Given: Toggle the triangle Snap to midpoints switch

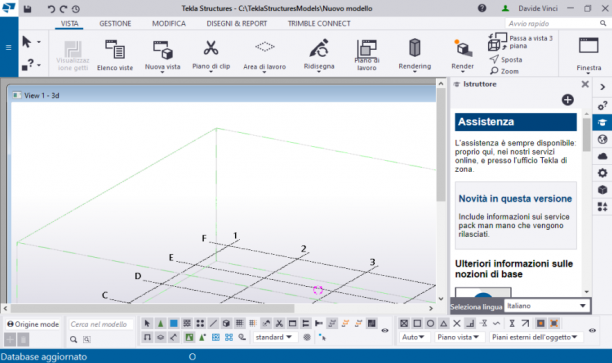Looking at the screenshot, I should [x=444, y=323].
